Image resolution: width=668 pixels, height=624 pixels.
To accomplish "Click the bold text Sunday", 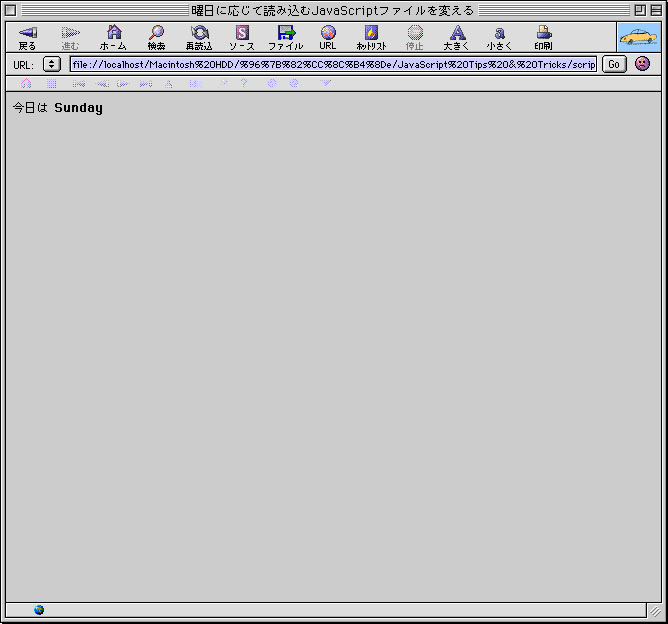I will [x=78, y=108].
